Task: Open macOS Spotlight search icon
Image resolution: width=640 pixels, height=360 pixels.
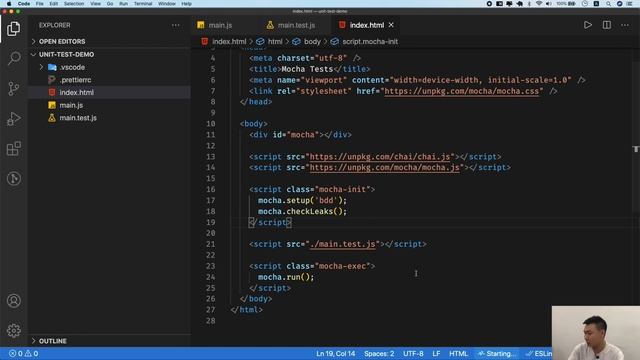Action: [608, 4]
